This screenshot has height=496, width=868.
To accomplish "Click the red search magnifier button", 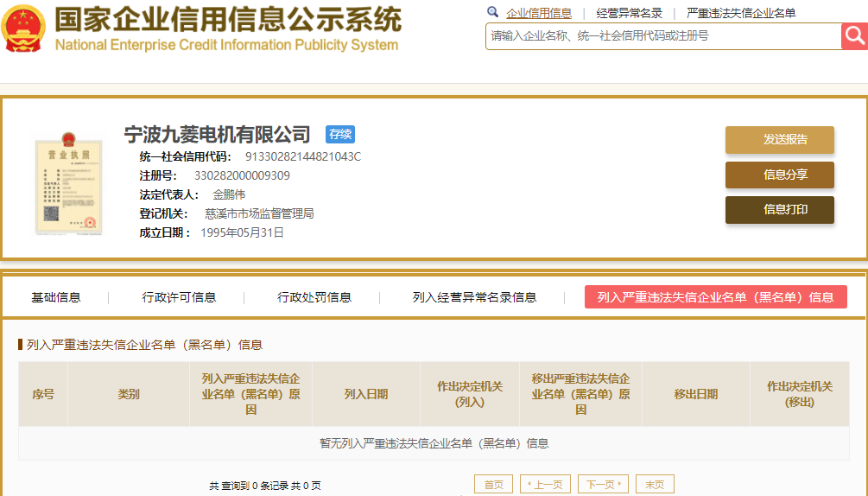I will tap(854, 36).
